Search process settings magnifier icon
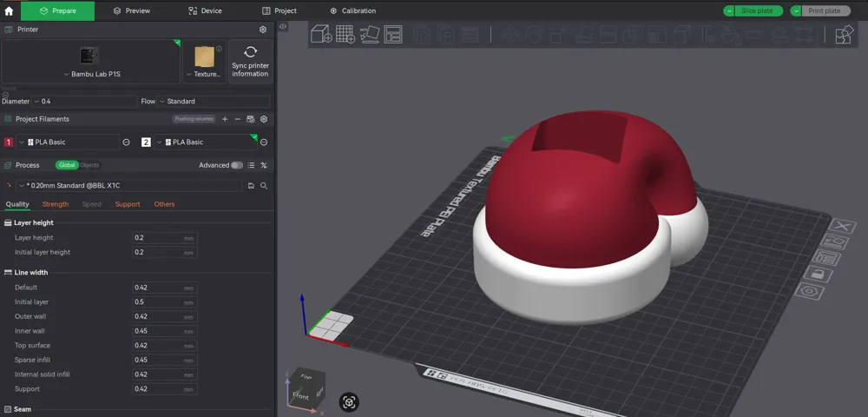Viewport: 868px width, 417px height. pyautogui.click(x=264, y=186)
